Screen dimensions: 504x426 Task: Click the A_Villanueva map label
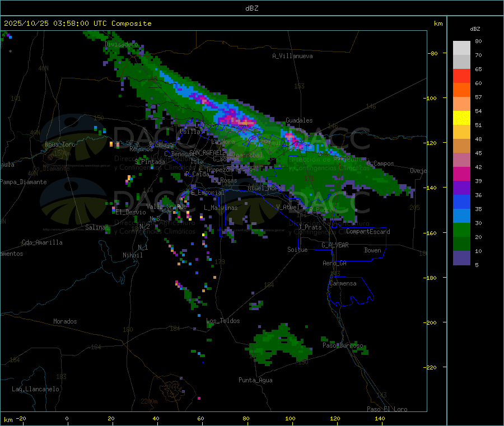tap(292, 56)
